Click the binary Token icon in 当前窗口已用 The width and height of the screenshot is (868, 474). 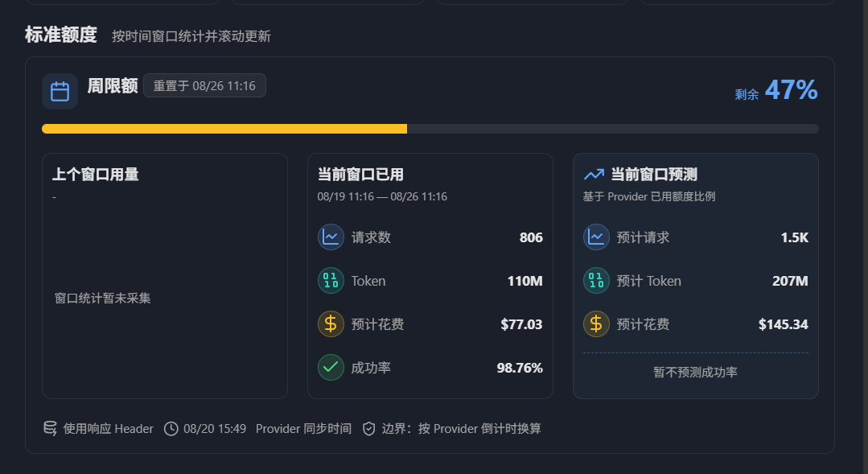[331, 281]
